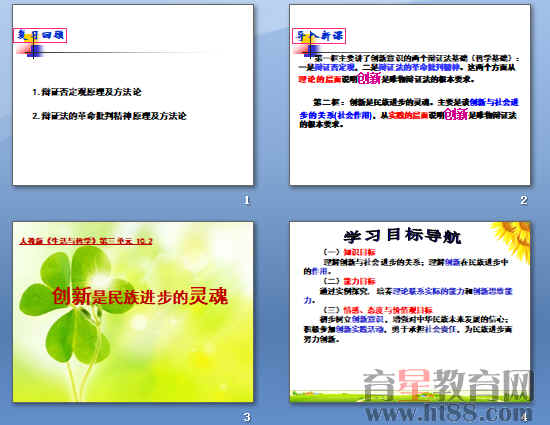Click the blue-yellow decoration icon on slide 1
Image resolution: width=550 pixels, height=425 pixels.
31,48
